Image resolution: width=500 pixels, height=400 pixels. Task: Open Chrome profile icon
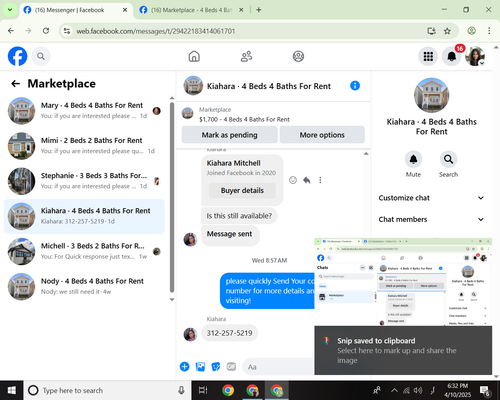pyautogui.click(x=471, y=31)
